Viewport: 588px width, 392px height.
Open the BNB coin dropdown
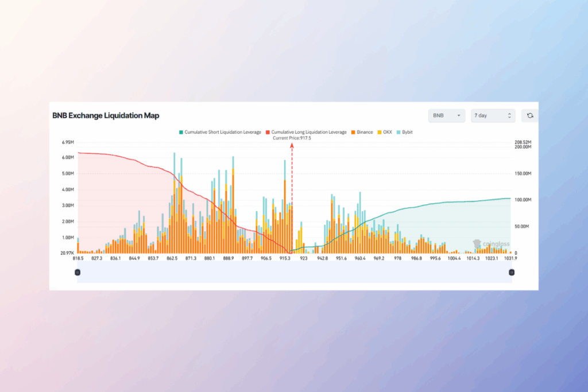[447, 115]
